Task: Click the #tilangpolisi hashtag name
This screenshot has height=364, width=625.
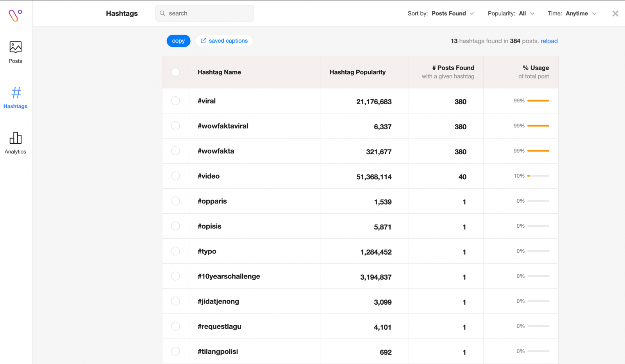Action: point(218,351)
